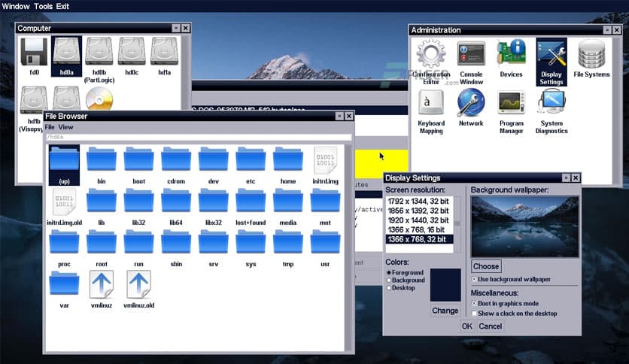Screen dimensions: 629x364
Task: Open Keyboard Mapping
Action: pos(431,112)
